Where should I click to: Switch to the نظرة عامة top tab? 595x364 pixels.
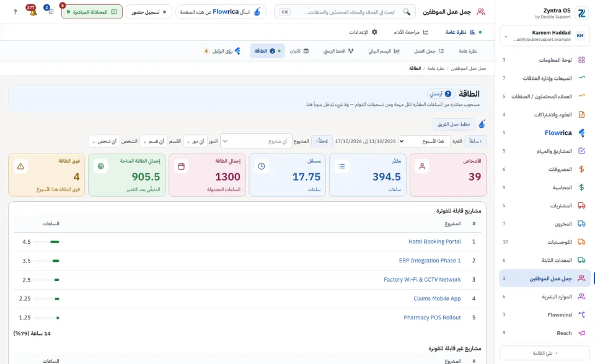coord(460,32)
